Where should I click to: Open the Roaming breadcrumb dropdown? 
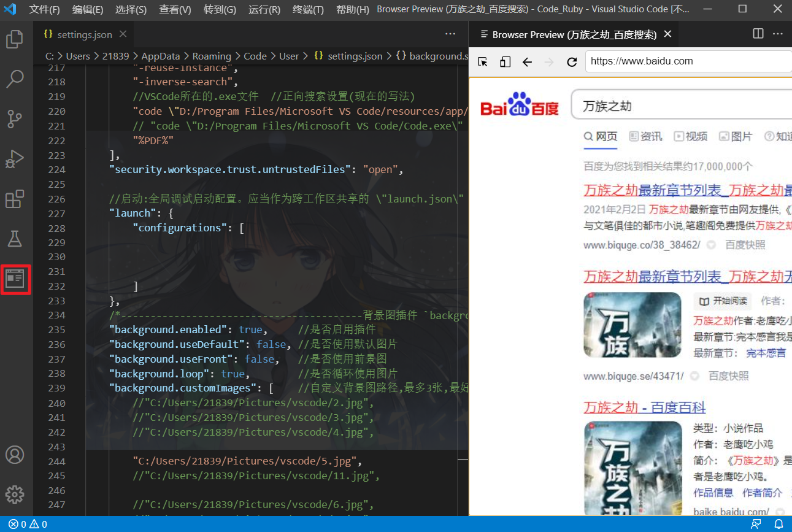click(212, 56)
